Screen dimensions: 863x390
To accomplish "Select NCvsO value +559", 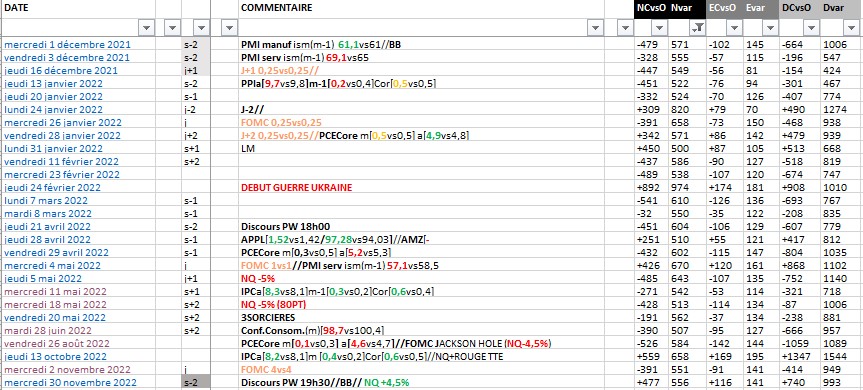I will 651,356.
